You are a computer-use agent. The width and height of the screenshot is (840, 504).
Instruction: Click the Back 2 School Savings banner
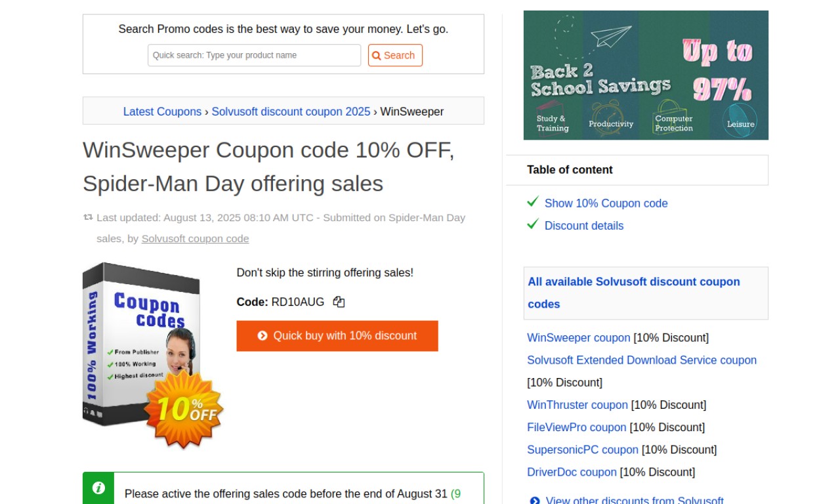[x=646, y=75]
